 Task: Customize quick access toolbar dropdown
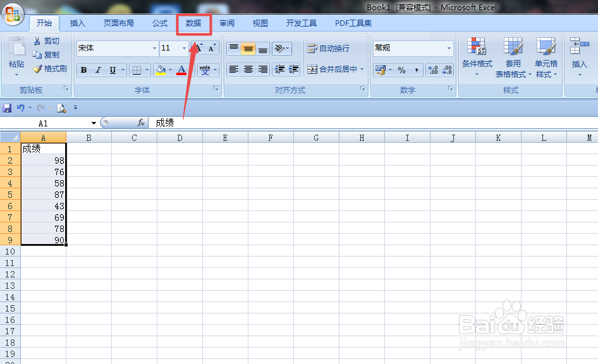tap(75, 108)
